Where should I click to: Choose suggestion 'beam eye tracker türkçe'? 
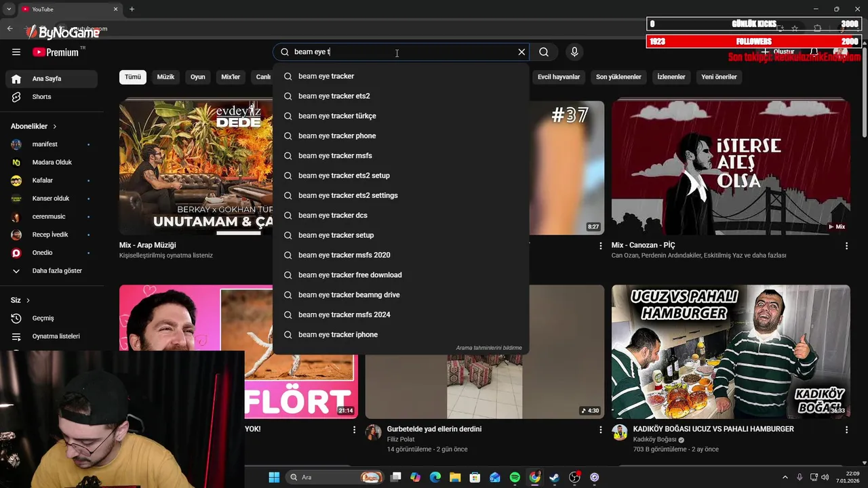pyautogui.click(x=401, y=116)
